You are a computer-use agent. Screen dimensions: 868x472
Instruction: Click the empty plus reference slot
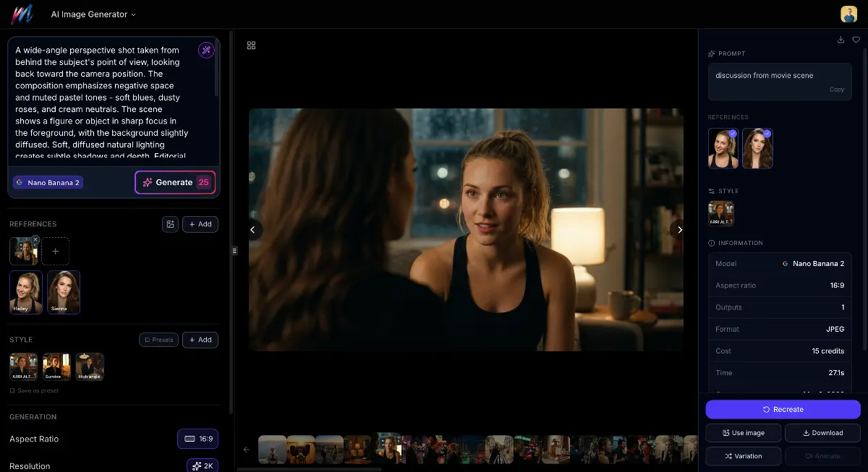pyautogui.click(x=56, y=251)
